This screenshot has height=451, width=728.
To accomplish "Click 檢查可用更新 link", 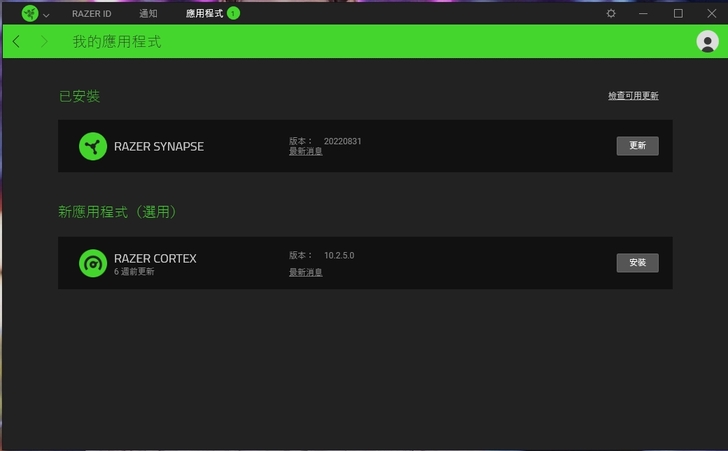I will click(633, 96).
